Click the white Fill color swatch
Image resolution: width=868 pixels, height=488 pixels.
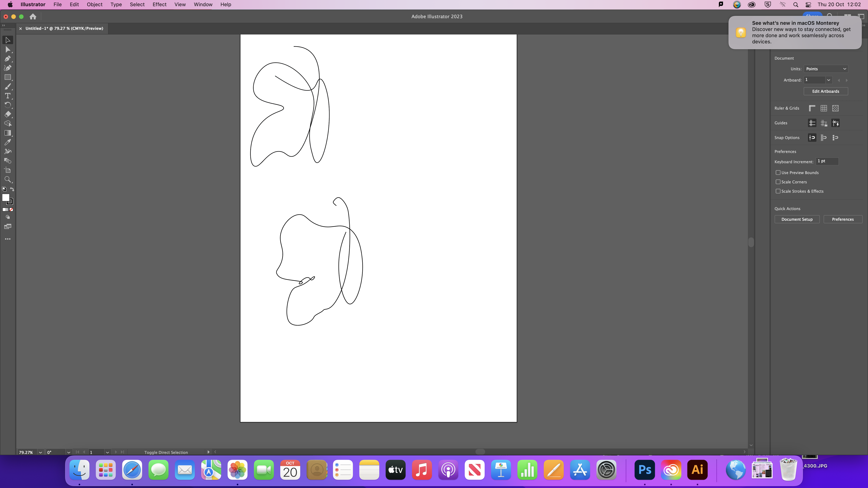(x=5, y=198)
